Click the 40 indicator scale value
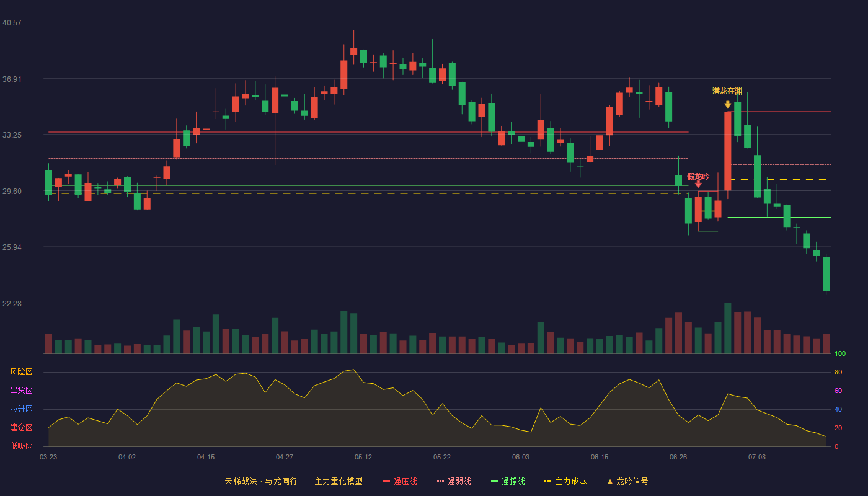The height and width of the screenshot is (496, 868). coord(838,410)
